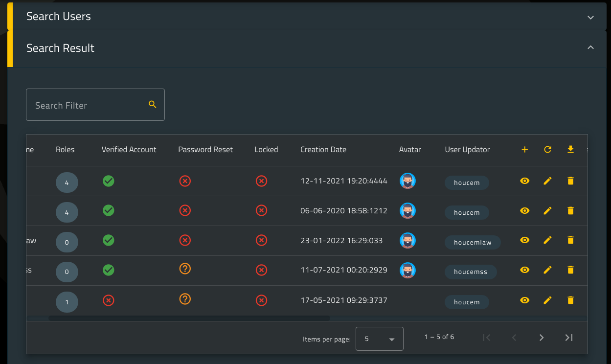This screenshot has width=611, height=364.
Task: Click the houcemss user updator chip
Action: pos(471,272)
